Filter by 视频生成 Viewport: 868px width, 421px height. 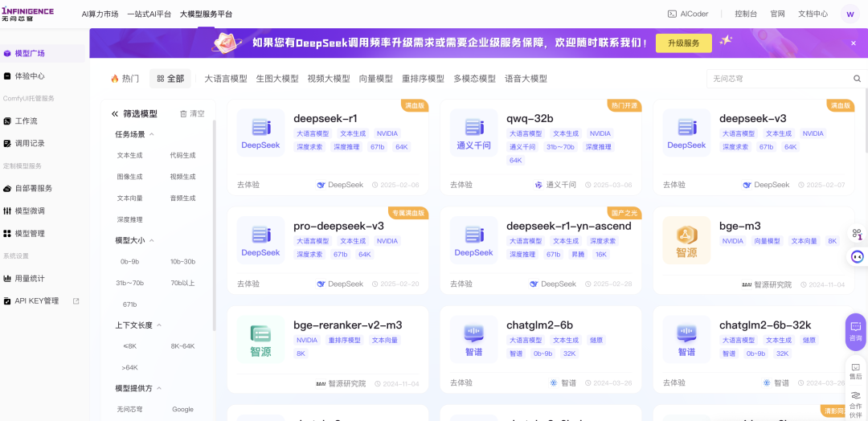(x=182, y=177)
